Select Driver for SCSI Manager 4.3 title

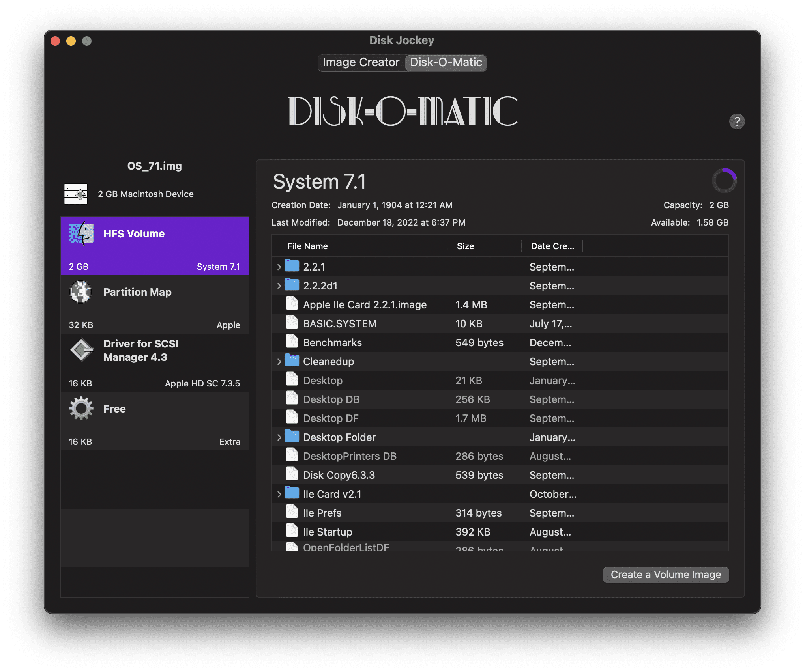tap(141, 351)
